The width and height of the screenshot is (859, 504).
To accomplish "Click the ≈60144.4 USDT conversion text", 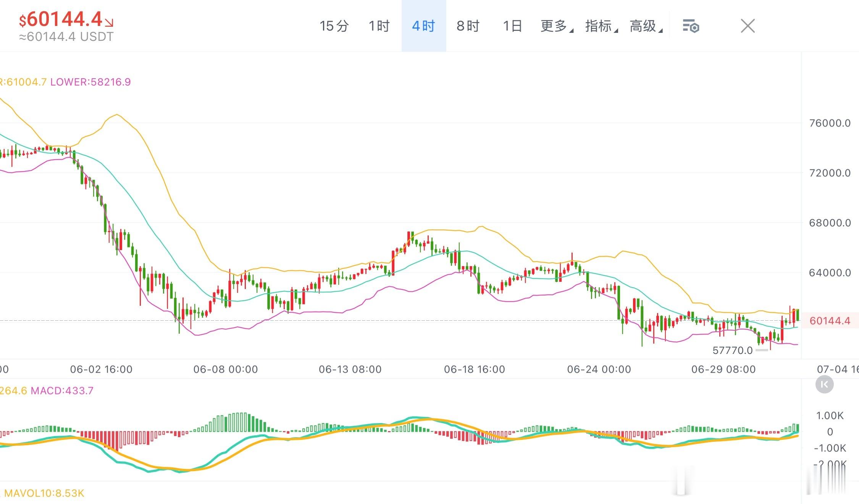I will 66,37.
